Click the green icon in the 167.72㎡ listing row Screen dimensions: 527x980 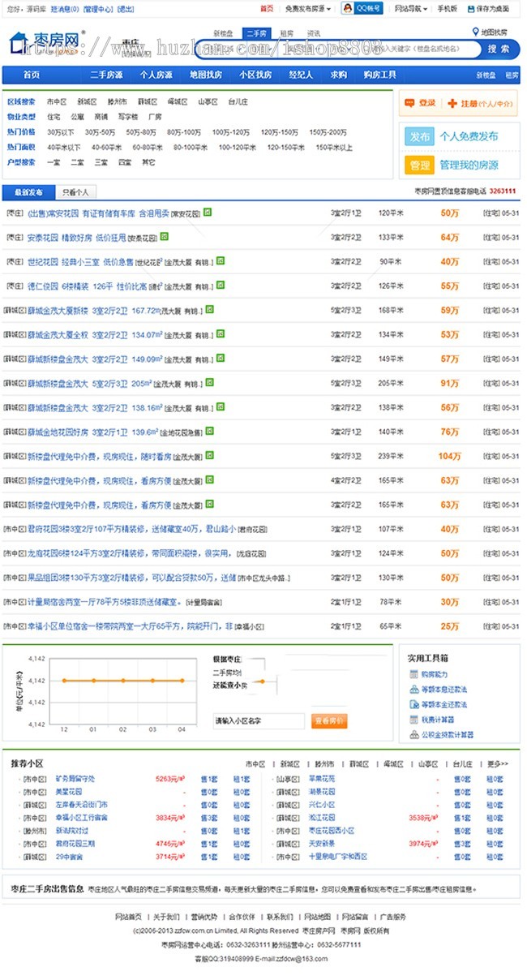tap(209, 310)
